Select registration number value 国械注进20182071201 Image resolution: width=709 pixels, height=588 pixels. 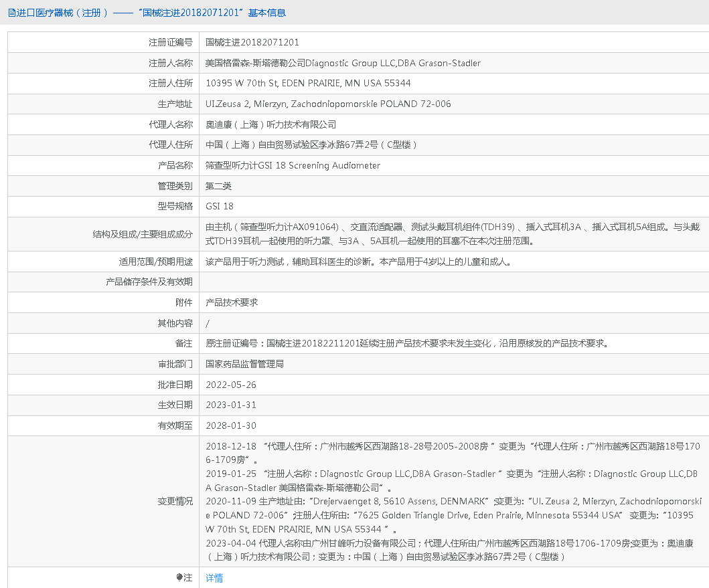pos(252,42)
